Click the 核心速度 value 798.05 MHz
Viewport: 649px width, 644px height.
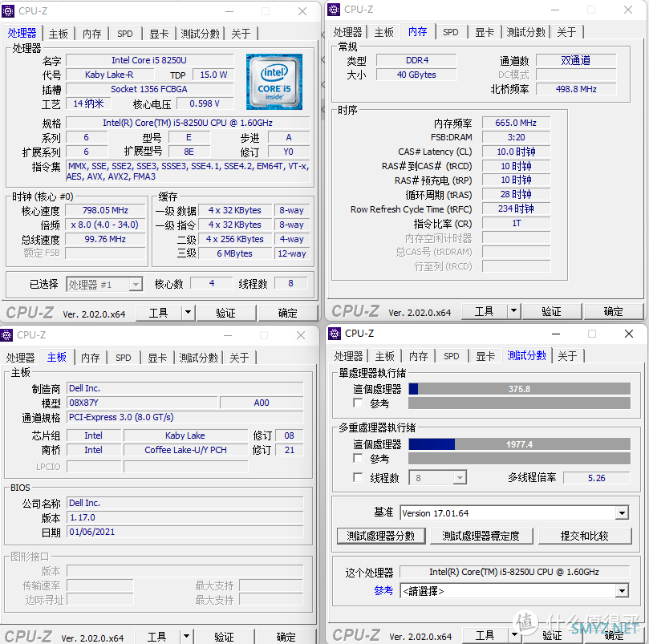click(x=105, y=210)
